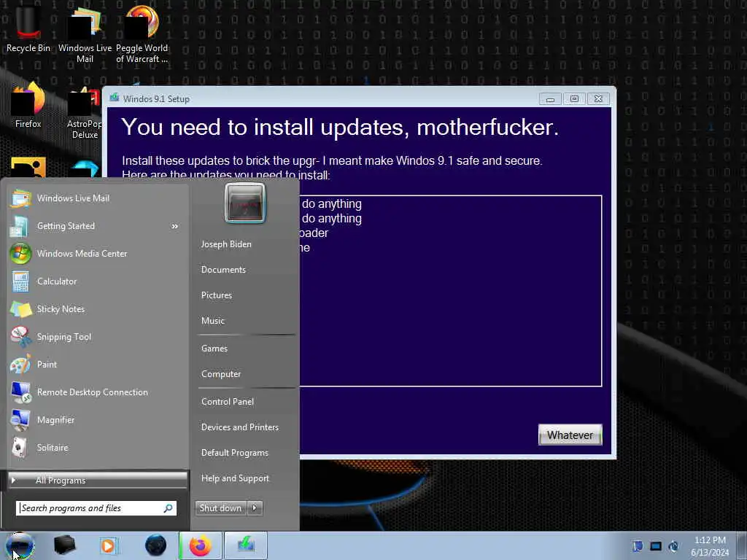Open Default Programs
The image size is (747, 560).
tap(234, 453)
